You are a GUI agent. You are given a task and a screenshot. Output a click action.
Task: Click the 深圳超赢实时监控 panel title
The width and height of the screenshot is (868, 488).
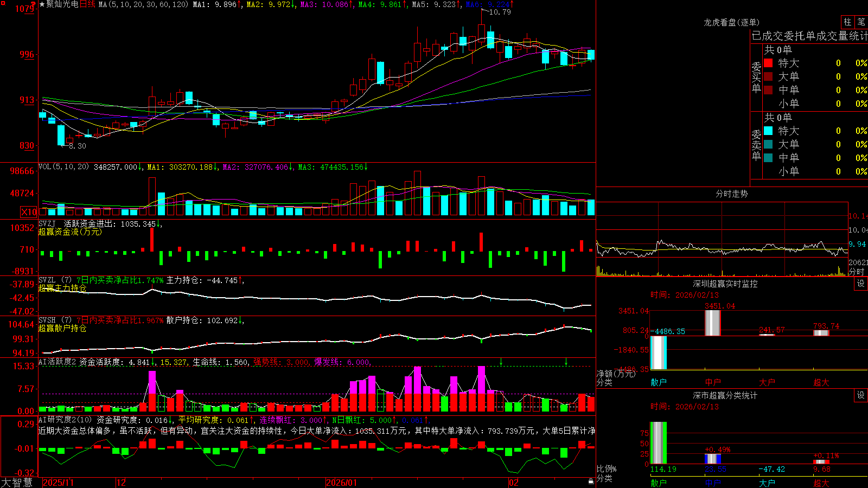pos(725,284)
